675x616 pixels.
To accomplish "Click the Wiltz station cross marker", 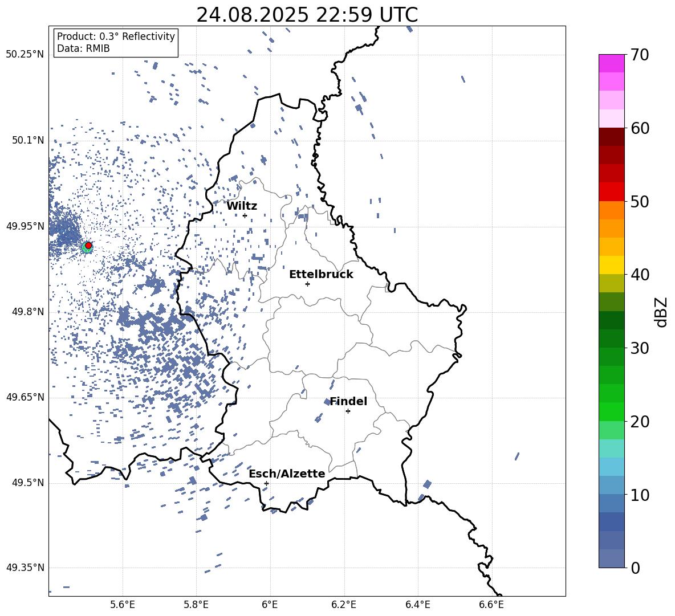I will point(245,215).
